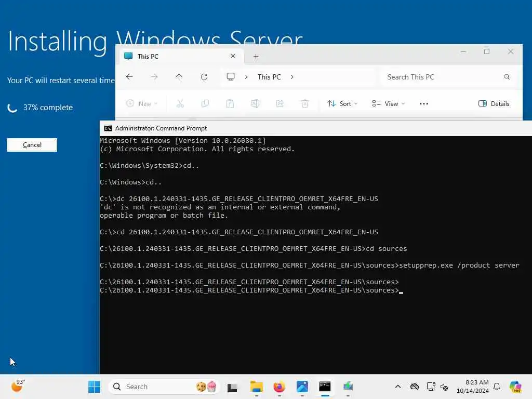Open the See more ellipsis menu
Image resolution: width=532 pixels, height=399 pixels.
(x=424, y=104)
